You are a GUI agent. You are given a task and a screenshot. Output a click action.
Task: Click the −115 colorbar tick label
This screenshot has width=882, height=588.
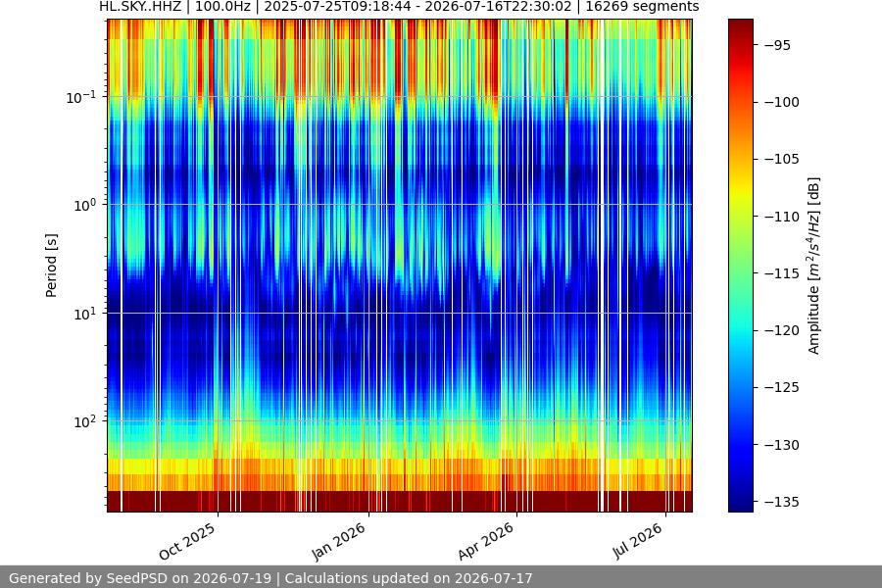(781, 273)
